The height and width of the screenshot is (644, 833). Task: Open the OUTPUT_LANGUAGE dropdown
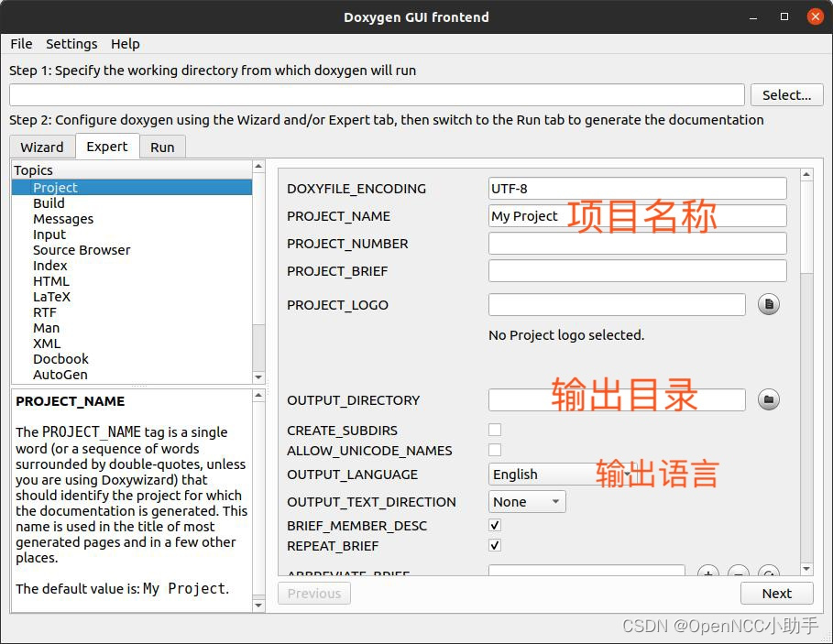562,475
